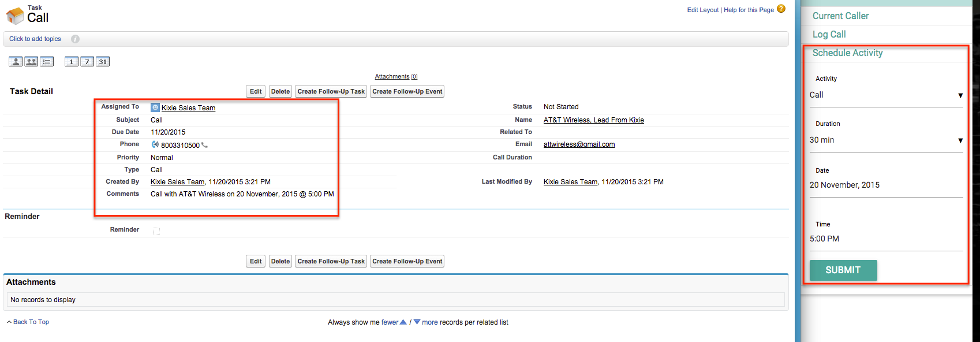Open the Log Call section

pyautogui.click(x=829, y=35)
